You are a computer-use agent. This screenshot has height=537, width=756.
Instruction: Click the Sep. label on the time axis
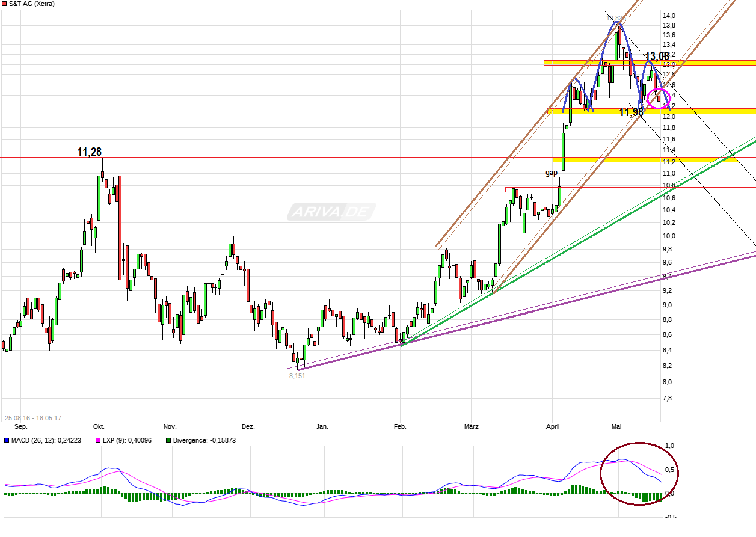[20, 426]
